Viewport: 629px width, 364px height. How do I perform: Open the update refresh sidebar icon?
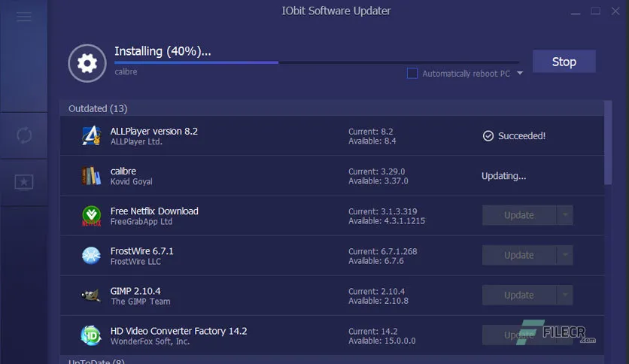click(x=24, y=135)
